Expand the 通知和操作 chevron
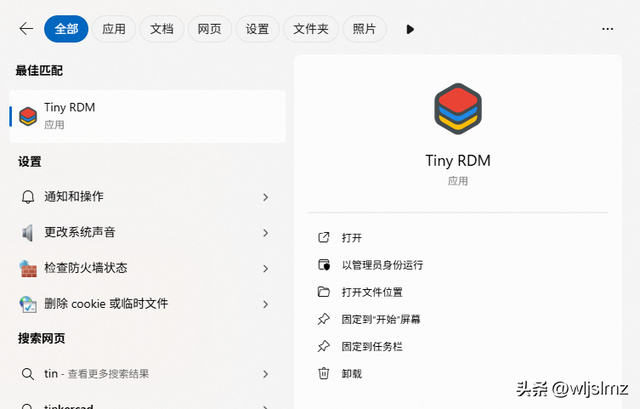640x409 pixels. click(x=265, y=197)
